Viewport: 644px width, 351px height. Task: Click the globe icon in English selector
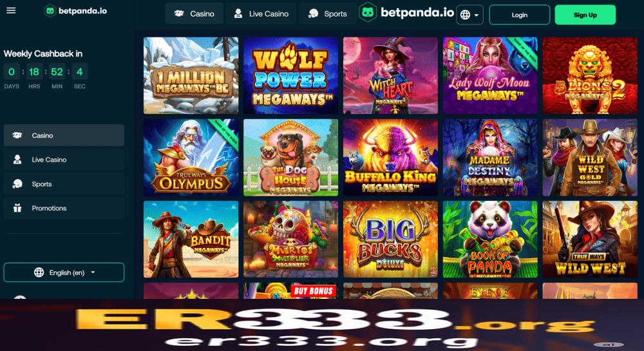(39, 272)
